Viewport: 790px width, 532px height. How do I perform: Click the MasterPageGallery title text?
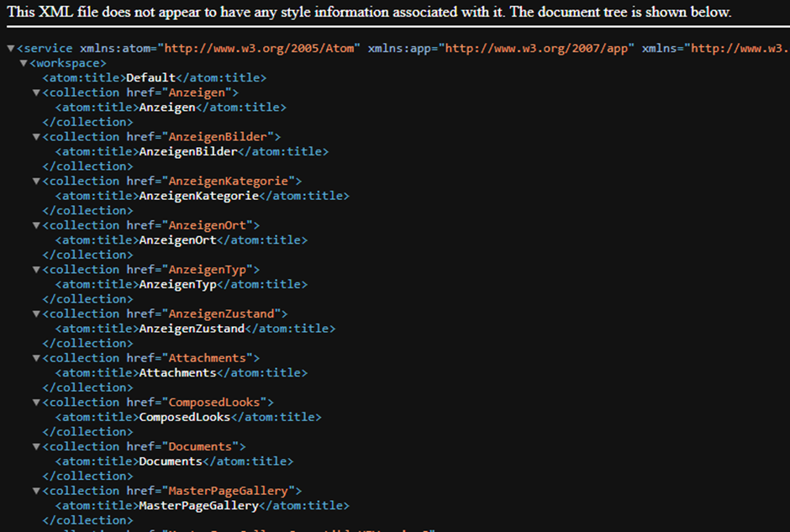pos(199,506)
